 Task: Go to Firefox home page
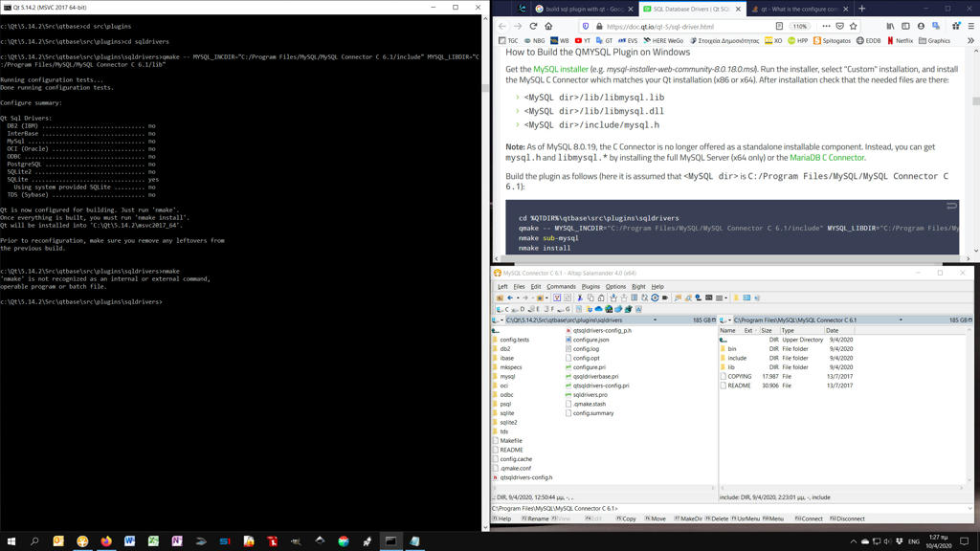(x=548, y=26)
